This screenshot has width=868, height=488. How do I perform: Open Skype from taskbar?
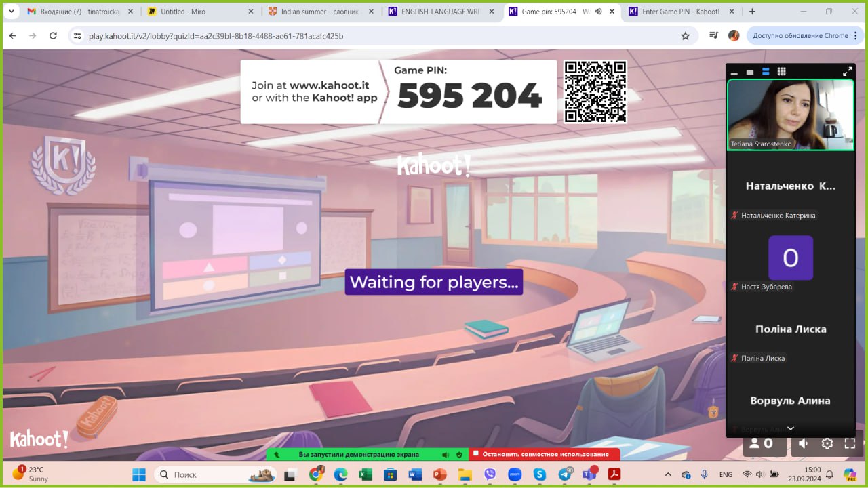click(539, 474)
